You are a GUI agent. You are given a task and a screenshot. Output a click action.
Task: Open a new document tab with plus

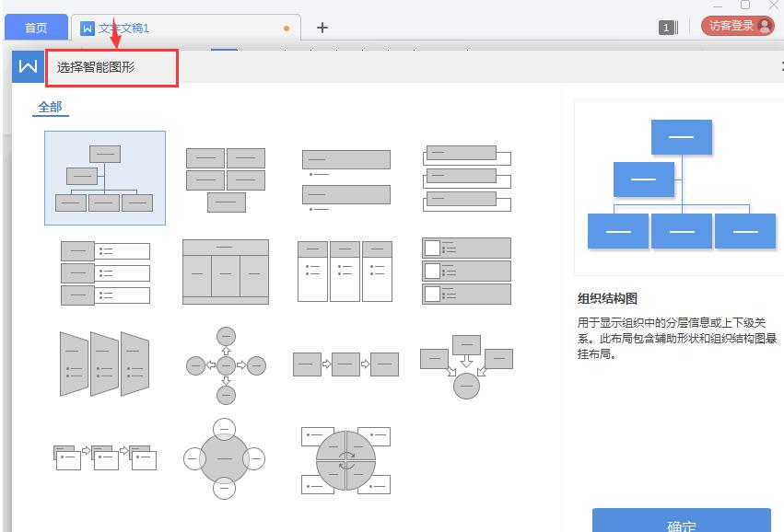click(322, 28)
